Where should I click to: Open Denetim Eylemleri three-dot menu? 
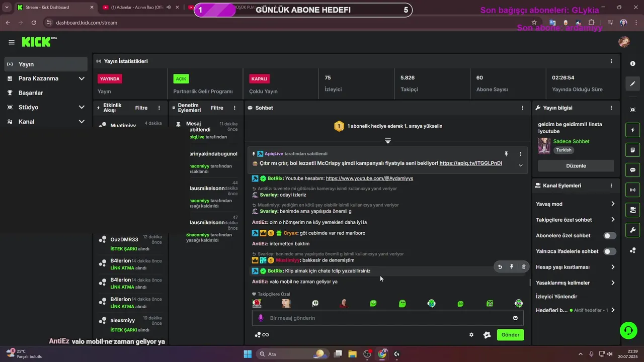[234, 108]
